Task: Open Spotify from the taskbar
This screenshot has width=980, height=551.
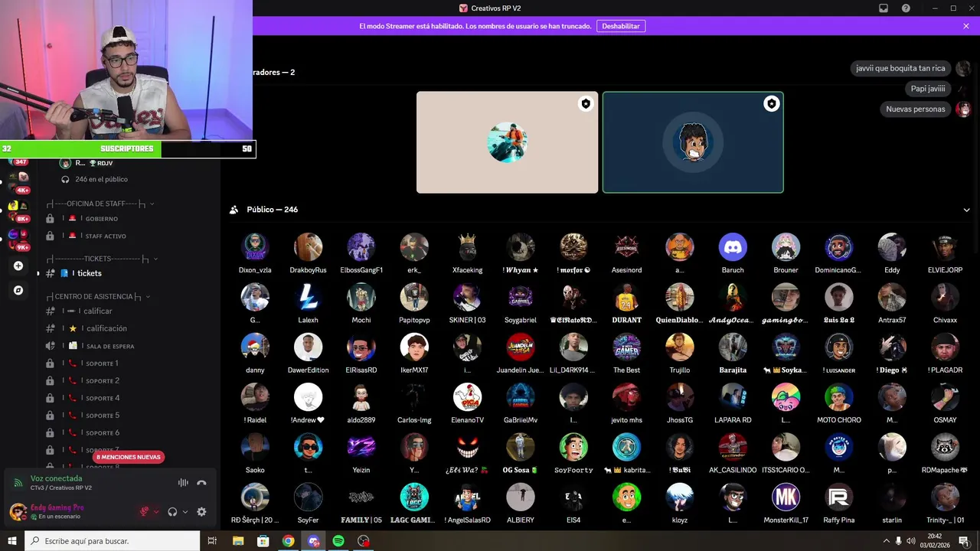Action: point(338,541)
